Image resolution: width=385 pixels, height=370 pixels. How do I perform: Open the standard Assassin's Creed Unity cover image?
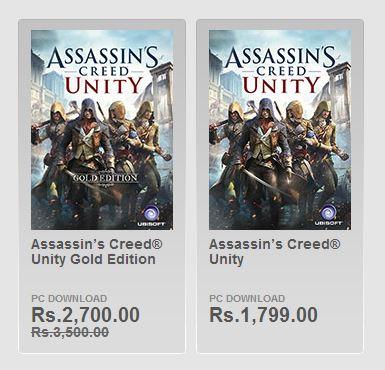pos(280,130)
